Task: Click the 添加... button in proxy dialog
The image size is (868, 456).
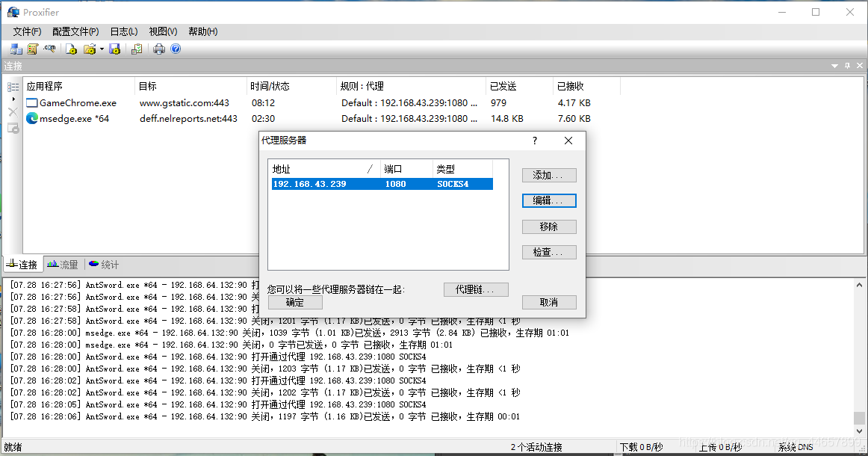Action: click(x=549, y=175)
